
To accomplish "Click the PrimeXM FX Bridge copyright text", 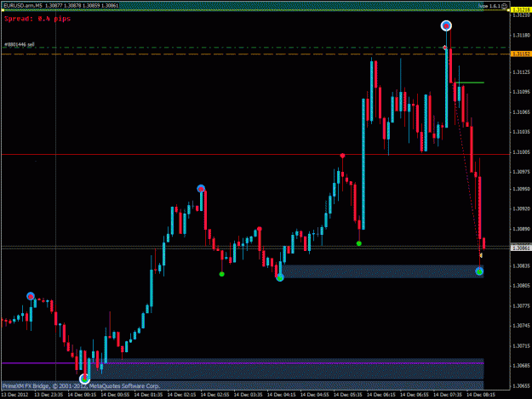I will (81, 386).
